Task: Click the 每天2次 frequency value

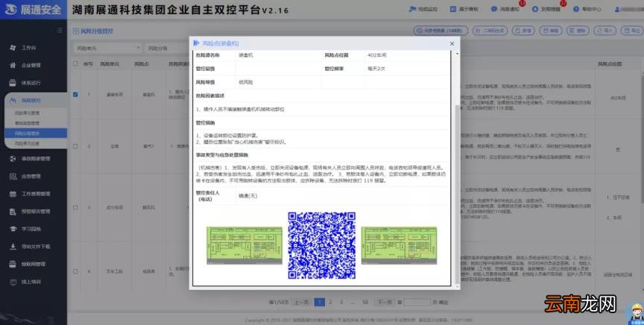Action: 376,69
